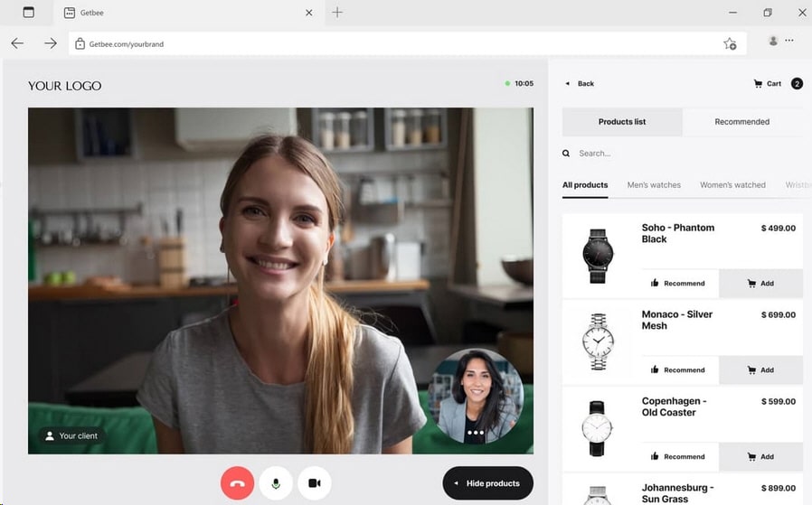Switch to the Recommended tab
Screen dimensions: 812x505
(741, 122)
